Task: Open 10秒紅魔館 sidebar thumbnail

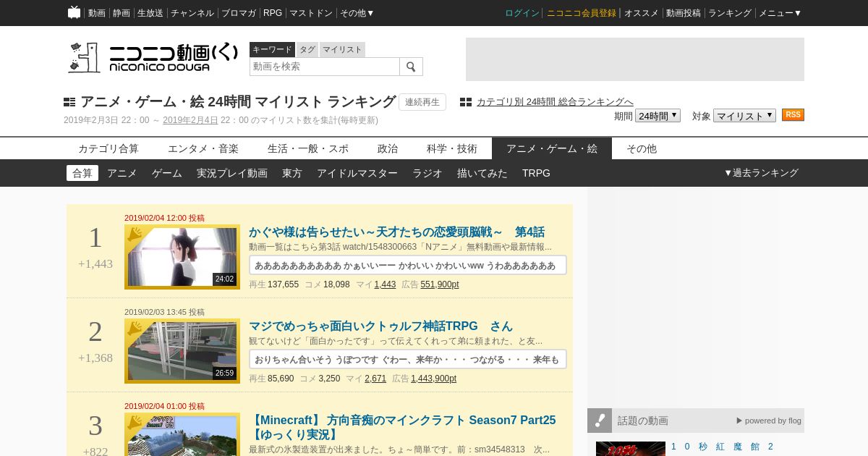Action: click(631, 449)
